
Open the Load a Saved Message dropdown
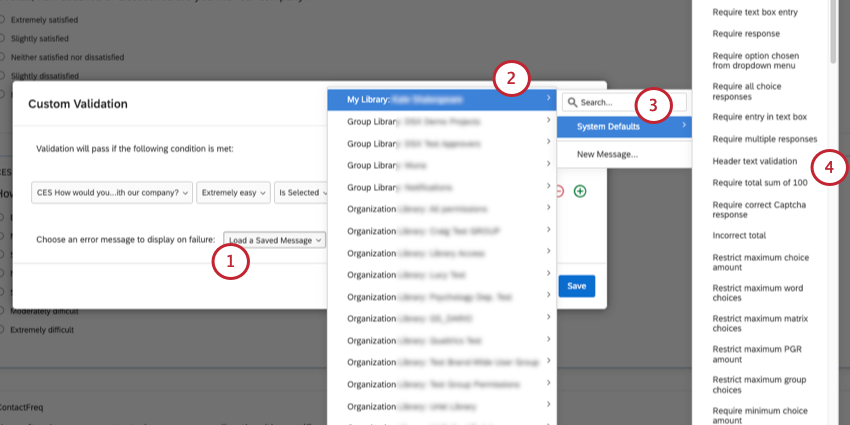275,240
